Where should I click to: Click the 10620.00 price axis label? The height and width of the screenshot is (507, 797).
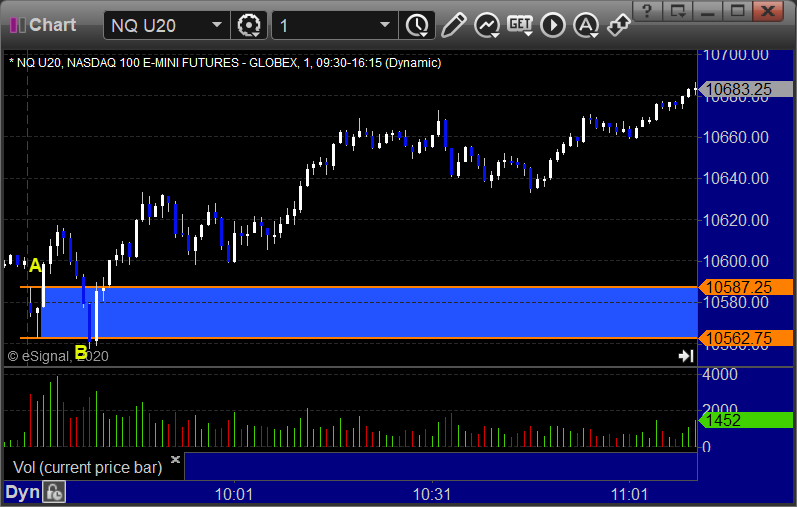click(735, 220)
